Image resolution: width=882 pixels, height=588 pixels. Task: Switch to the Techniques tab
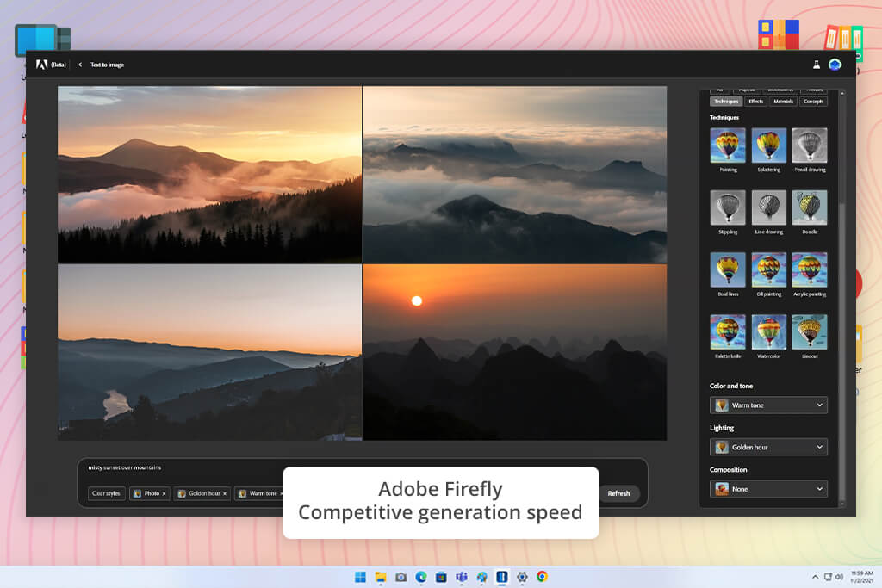point(726,102)
